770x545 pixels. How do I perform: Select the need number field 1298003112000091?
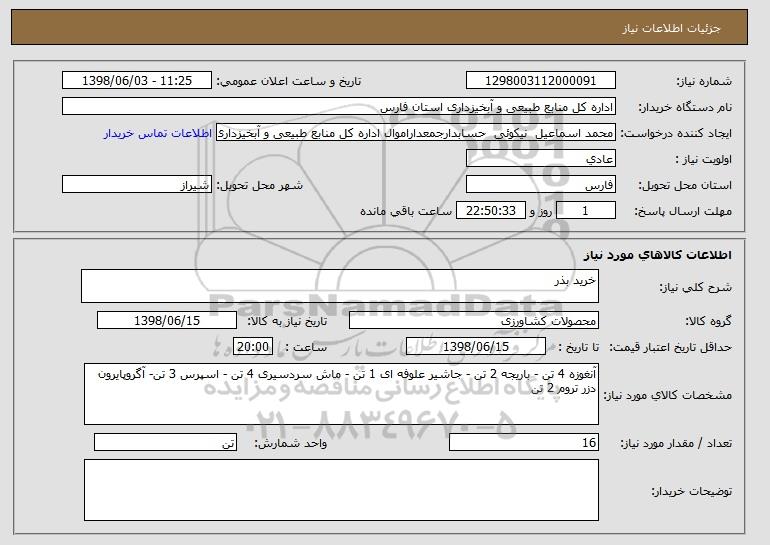(x=541, y=81)
